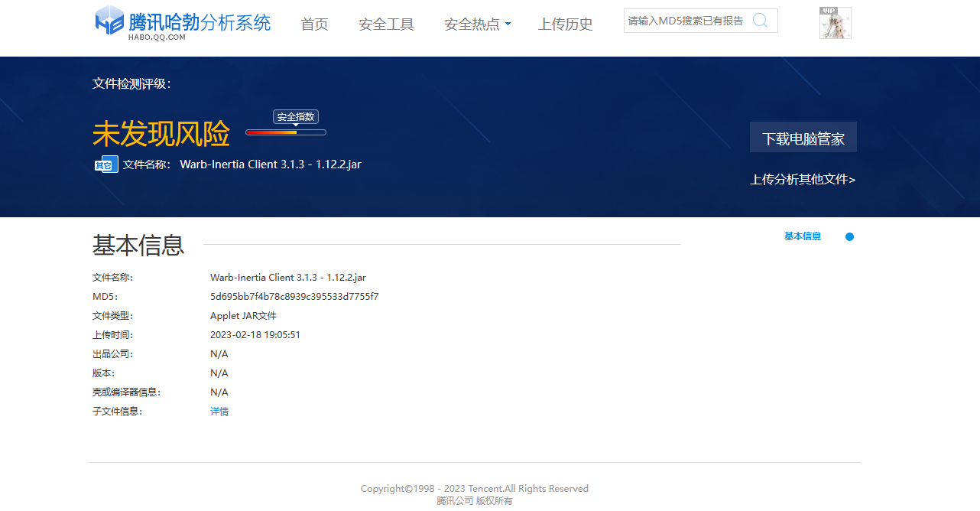Open the 上传历史 menu
980x511 pixels.
[x=565, y=24]
